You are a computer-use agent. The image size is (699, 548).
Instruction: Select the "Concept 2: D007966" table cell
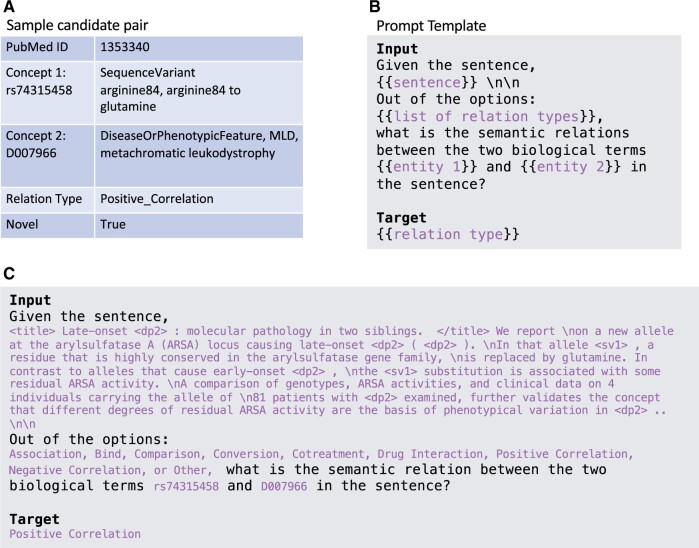pos(48,150)
